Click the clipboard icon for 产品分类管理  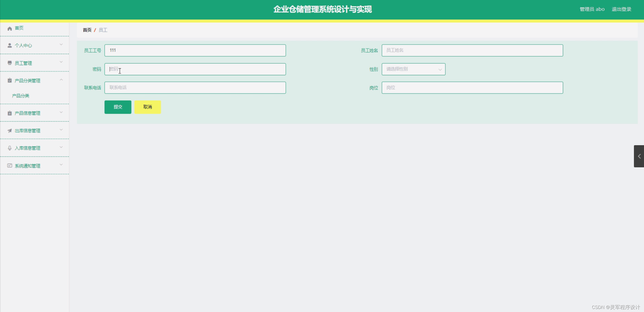10,81
